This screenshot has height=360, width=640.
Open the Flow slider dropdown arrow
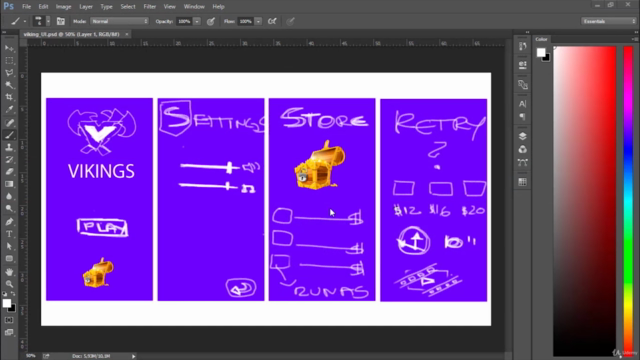point(258,21)
